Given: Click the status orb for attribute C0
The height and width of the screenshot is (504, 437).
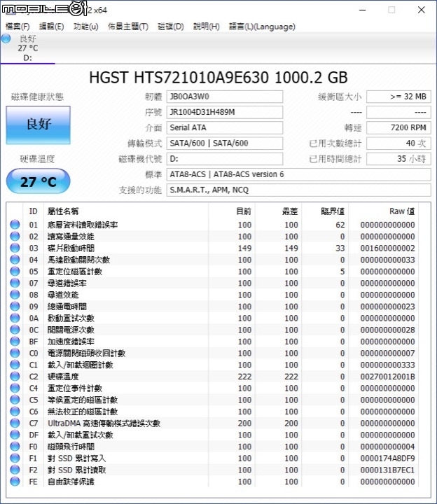Looking at the screenshot, I should coord(15,353).
